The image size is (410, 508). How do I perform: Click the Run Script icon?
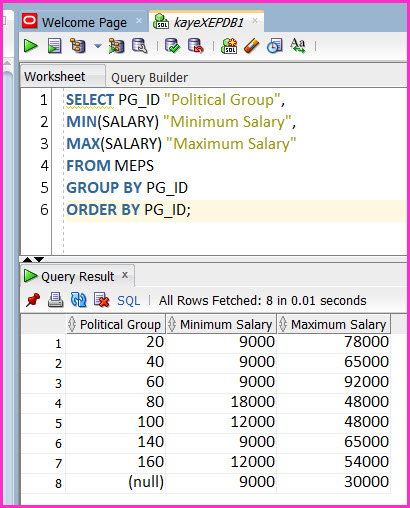tap(55, 46)
